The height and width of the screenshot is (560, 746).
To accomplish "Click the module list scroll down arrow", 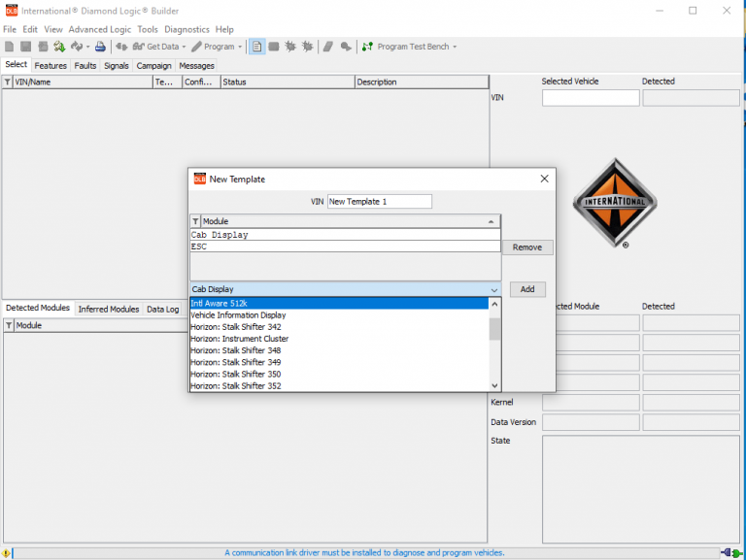I will click(x=494, y=385).
